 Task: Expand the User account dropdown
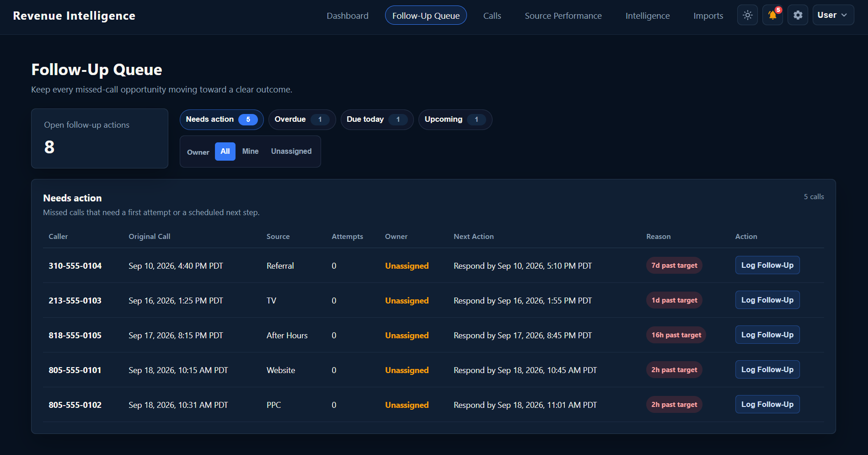pyautogui.click(x=833, y=15)
